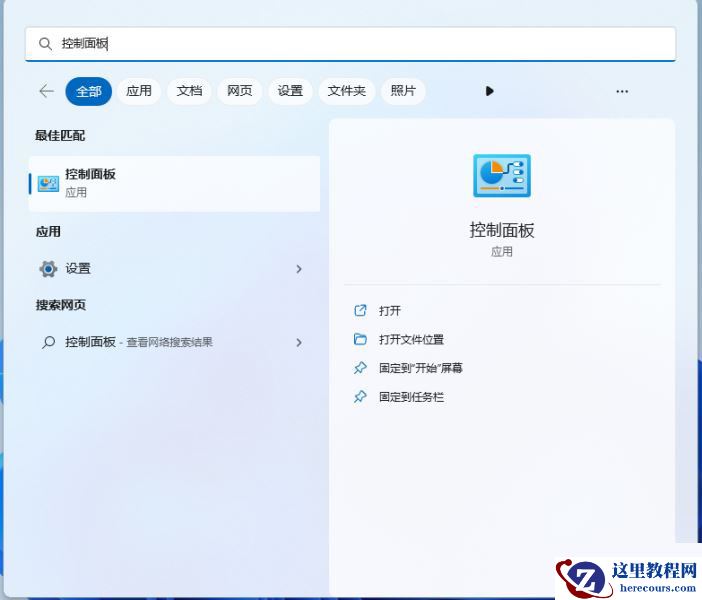This screenshot has height=600, width=702.
Task: Select 设置 under 应用 section
Action: point(175,269)
